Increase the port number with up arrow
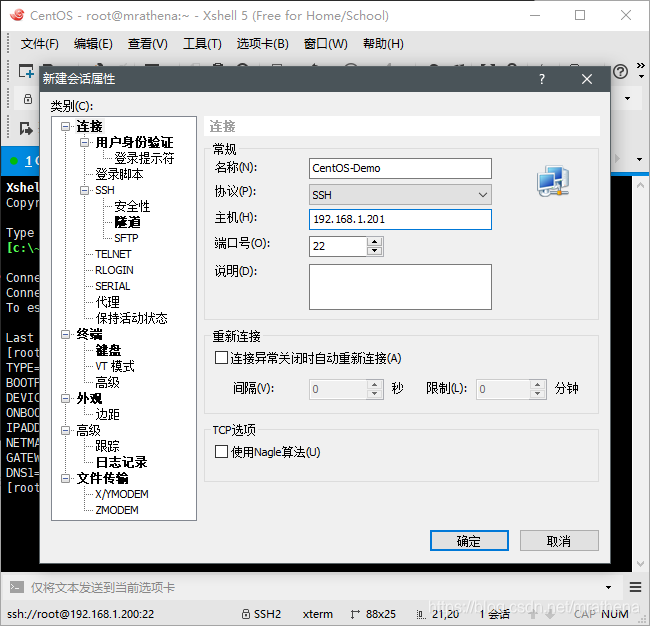Image resolution: width=650 pixels, height=626 pixels. (x=375, y=242)
